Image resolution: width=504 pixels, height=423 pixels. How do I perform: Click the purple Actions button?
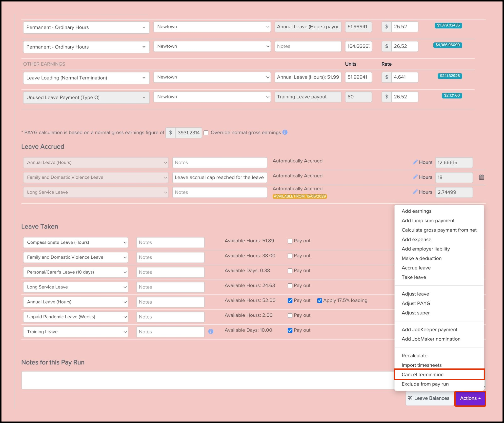(x=470, y=398)
